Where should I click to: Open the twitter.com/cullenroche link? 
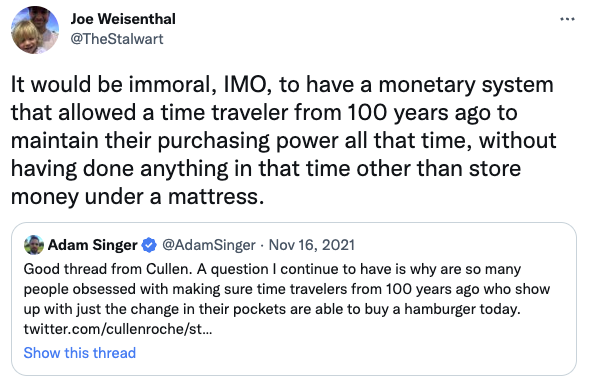point(118,329)
